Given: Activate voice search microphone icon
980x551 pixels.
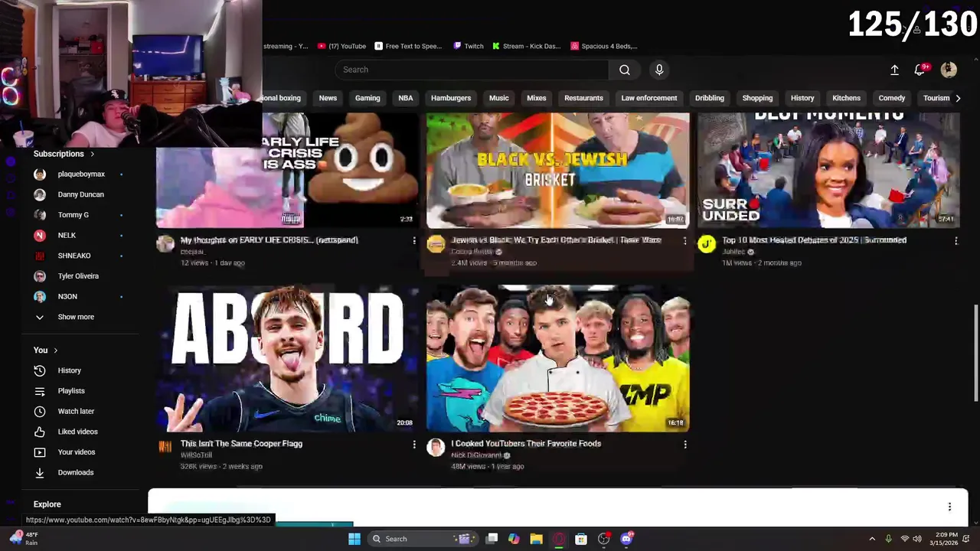Looking at the screenshot, I should 659,70.
